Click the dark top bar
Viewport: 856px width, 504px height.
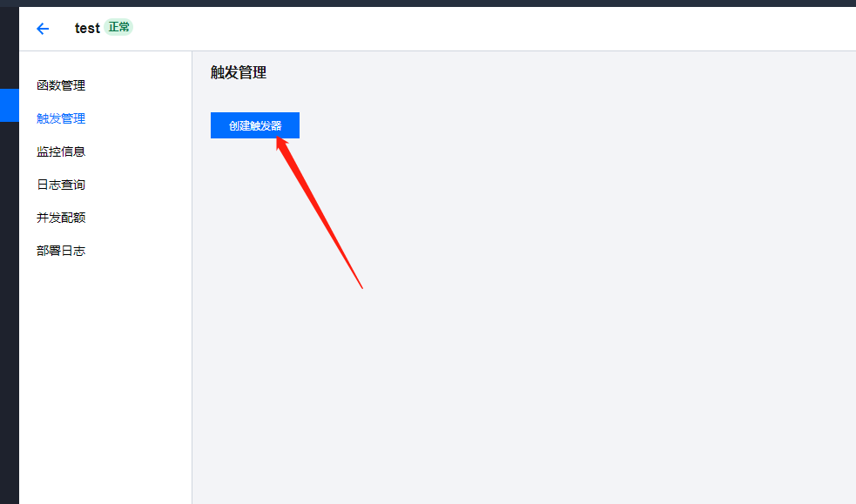pos(428,3)
